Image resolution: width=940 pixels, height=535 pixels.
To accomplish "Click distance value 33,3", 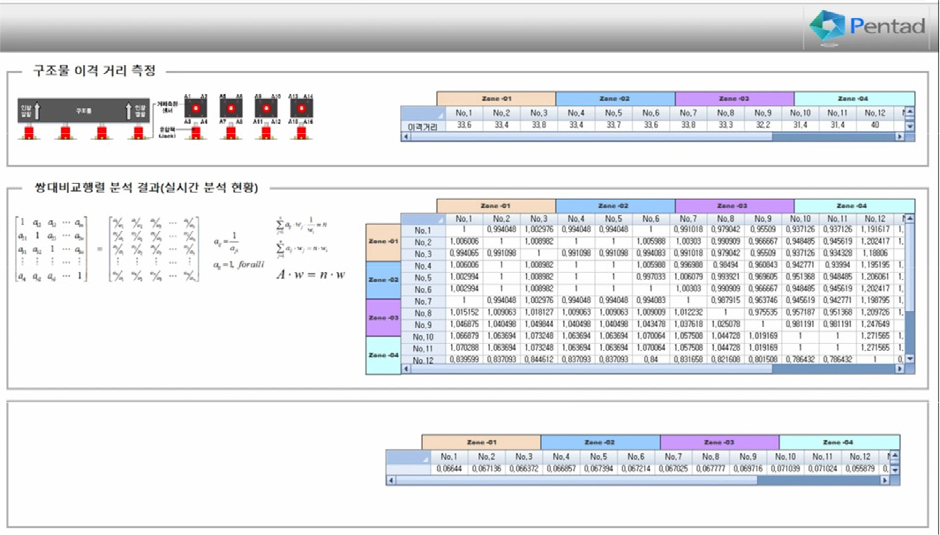I will (725, 125).
